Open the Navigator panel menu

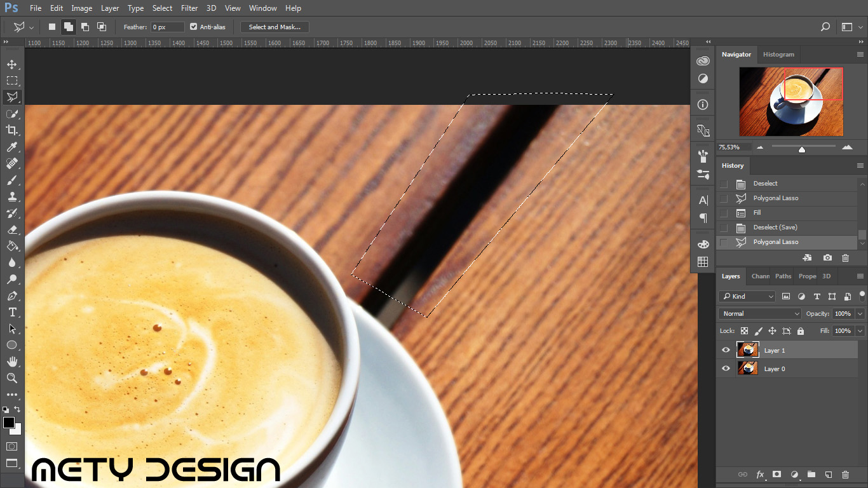[860, 55]
